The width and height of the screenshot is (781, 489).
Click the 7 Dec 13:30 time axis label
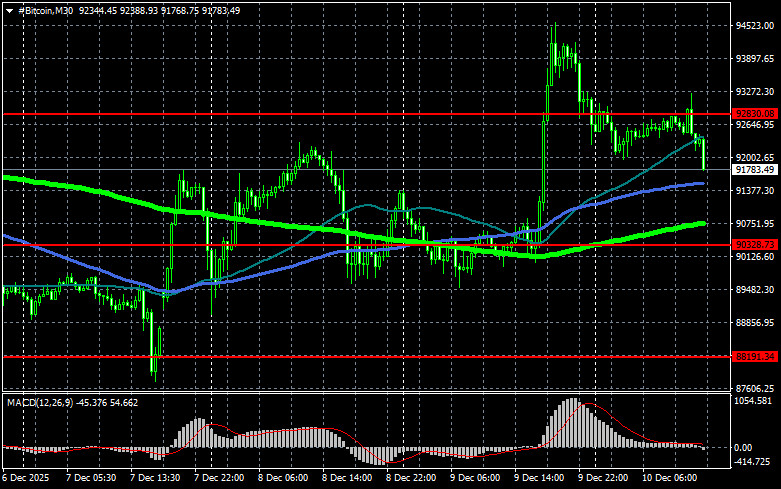pos(155,478)
